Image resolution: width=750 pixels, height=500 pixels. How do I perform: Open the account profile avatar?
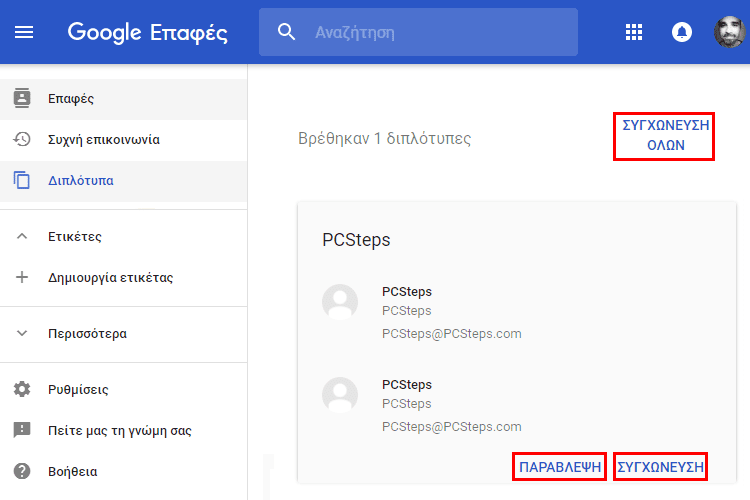click(x=729, y=32)
